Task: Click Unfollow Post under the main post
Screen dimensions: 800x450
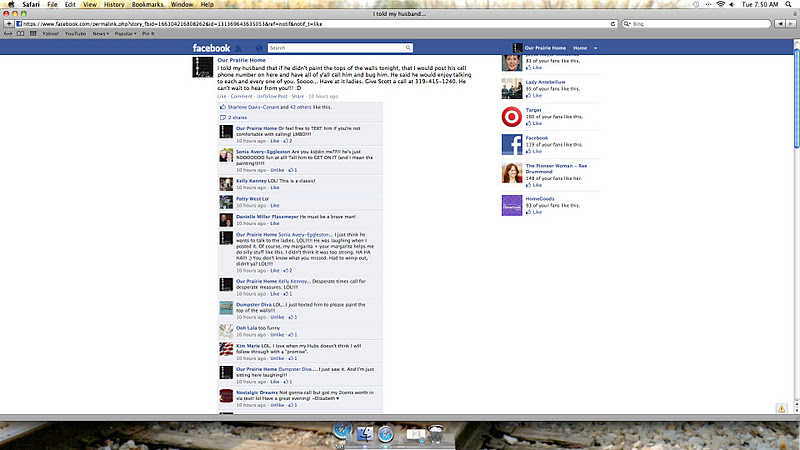Action: 272,96
